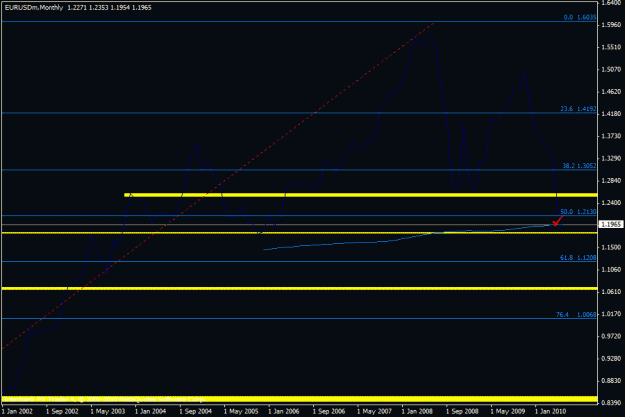The width and height of the screenshot is (625, 417).
Task: Select the 76.4 1.0068 Fibonacci label
Action: [x=576, y=315]
